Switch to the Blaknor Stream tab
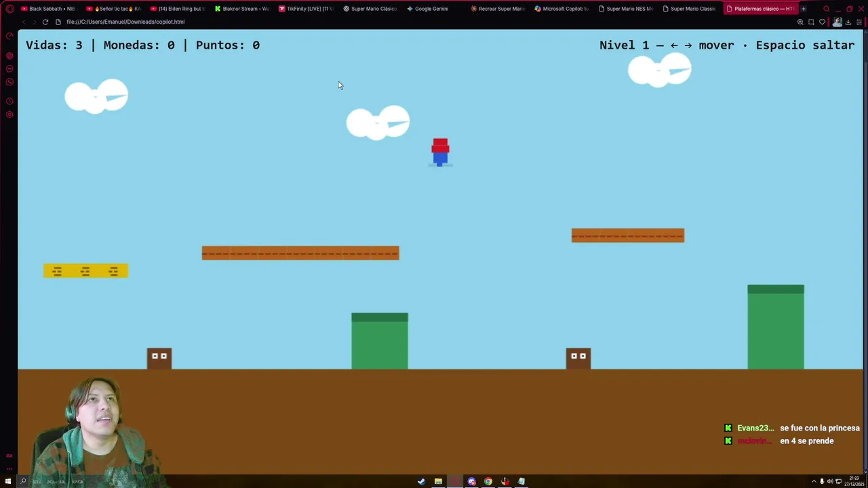868x488 pixels. pos(242,9)
